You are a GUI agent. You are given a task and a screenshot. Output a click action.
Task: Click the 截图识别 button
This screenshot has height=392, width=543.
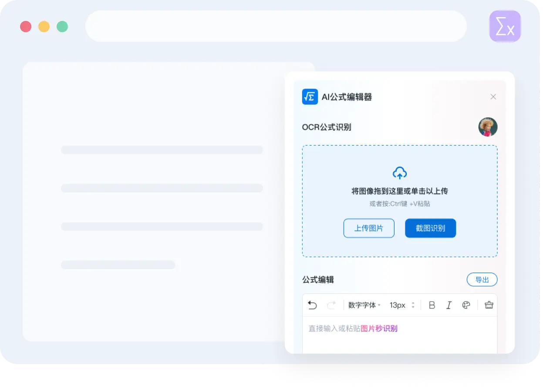click(430, 228)
